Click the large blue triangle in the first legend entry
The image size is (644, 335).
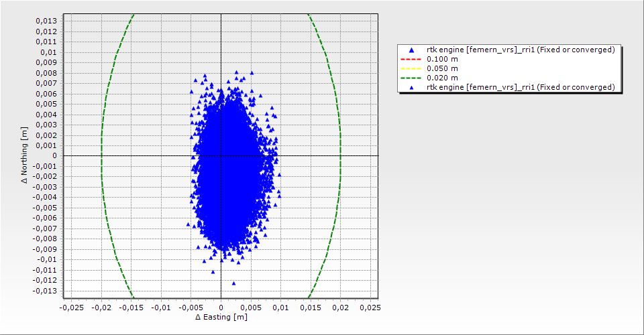tap(411, 50)
